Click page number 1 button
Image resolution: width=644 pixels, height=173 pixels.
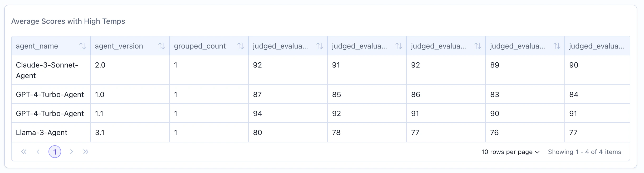[55, 152]
